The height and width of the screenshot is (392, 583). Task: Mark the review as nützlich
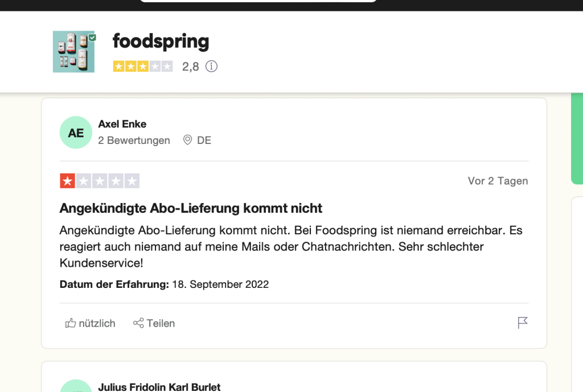click(x=91, y=323)
